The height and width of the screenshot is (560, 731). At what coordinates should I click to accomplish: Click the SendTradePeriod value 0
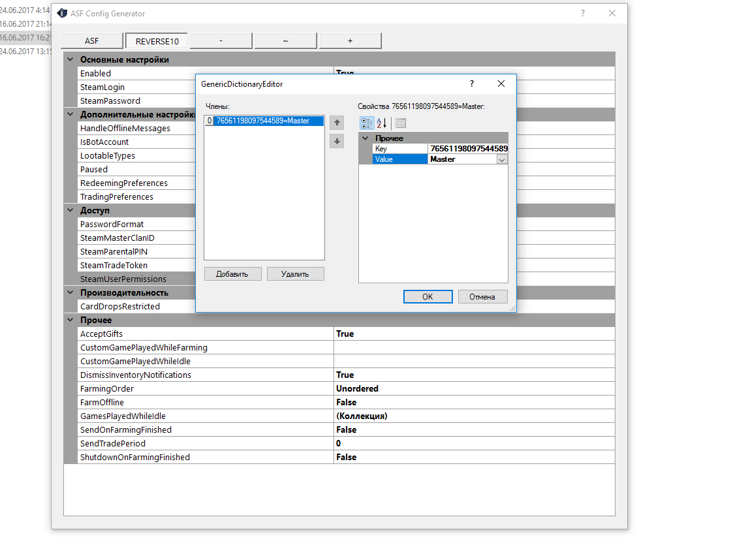474,443
